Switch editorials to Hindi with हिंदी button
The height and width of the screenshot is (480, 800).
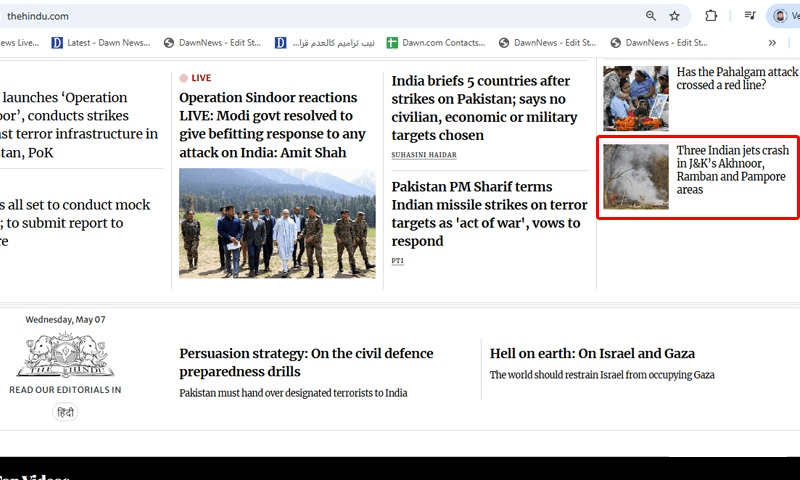[65, 412]
